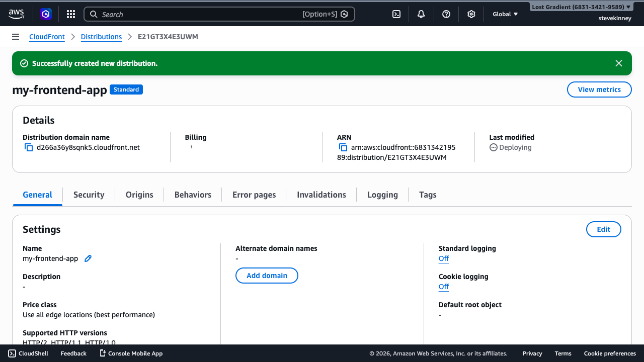644x362 pixels.
Task: Open the Standard logging Off link
Action: coord(444,258)
